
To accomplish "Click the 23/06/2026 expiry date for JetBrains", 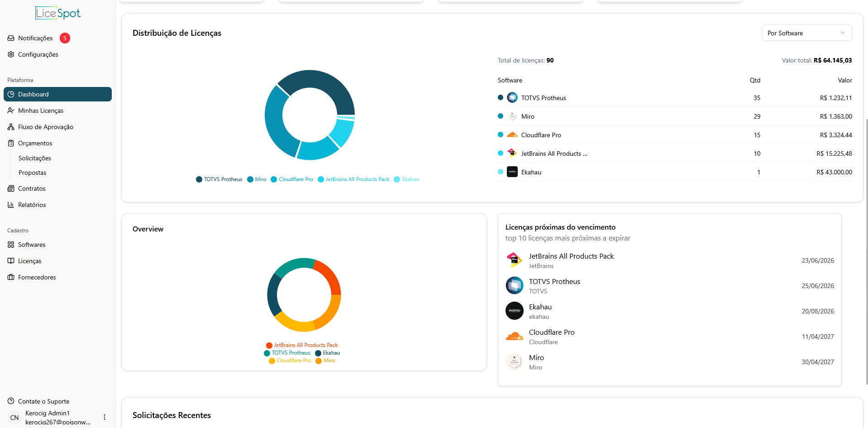I will click(818, 260).
